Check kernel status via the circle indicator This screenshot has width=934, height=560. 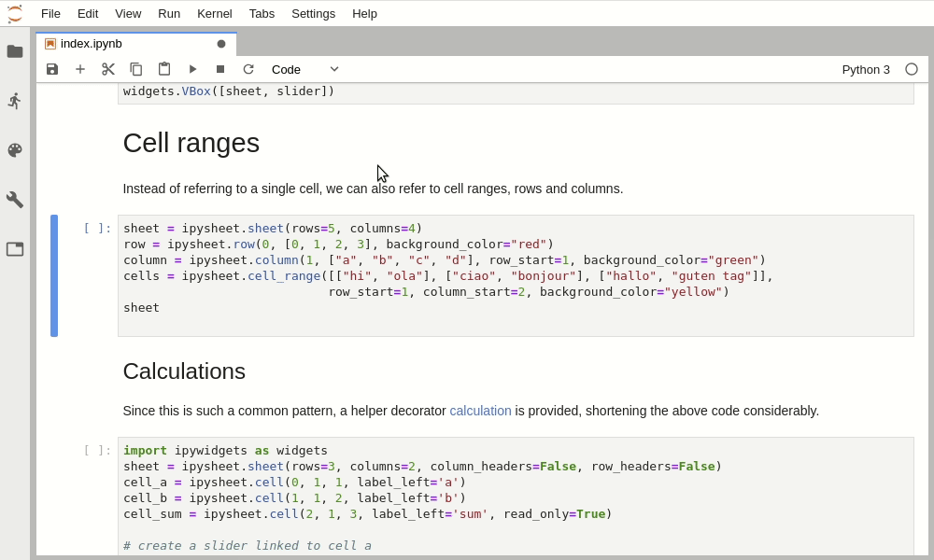(912, 68)
